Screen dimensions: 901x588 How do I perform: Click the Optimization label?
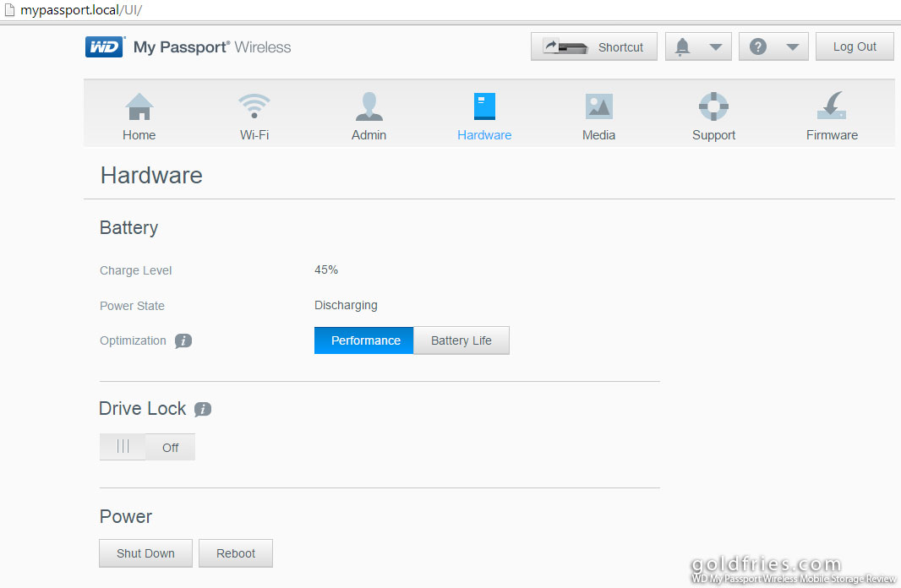tap(133, 340)
